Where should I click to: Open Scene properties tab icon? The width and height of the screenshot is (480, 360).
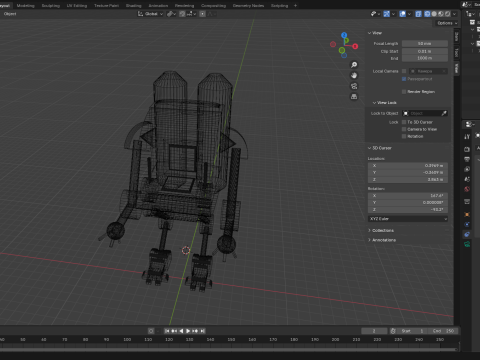(x=467, y=179)
